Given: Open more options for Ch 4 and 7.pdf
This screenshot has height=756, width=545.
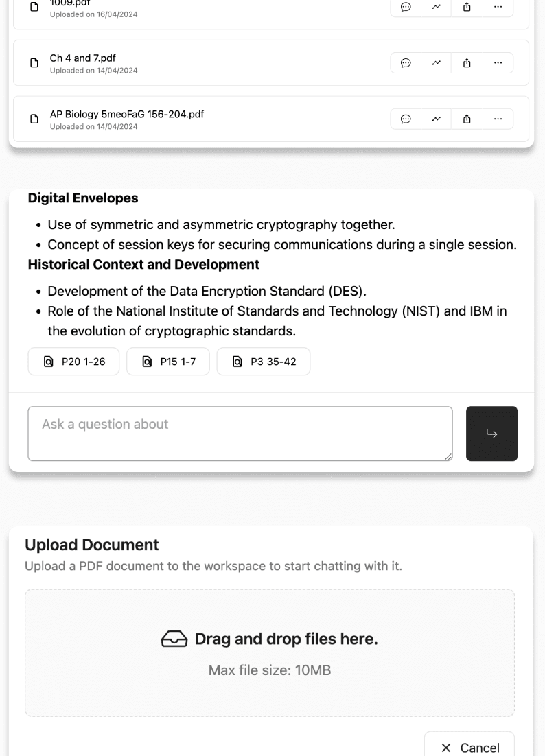Looking at the screenshot, I should coord(498,62).
